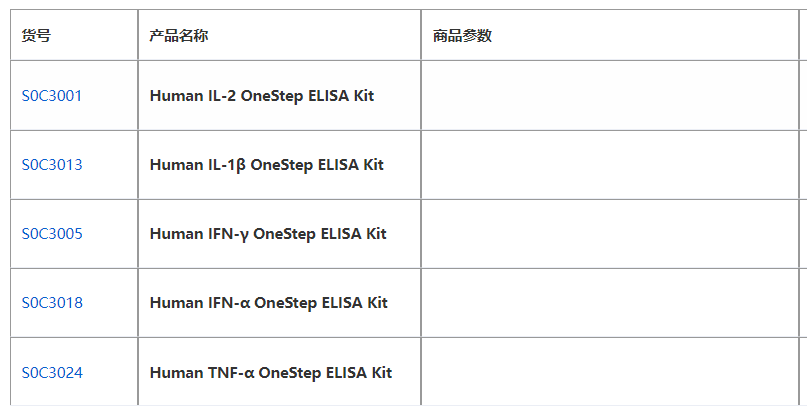
Task: Click Human IFN-α OneStep ELISA Kit name
Action: point(268,303)
